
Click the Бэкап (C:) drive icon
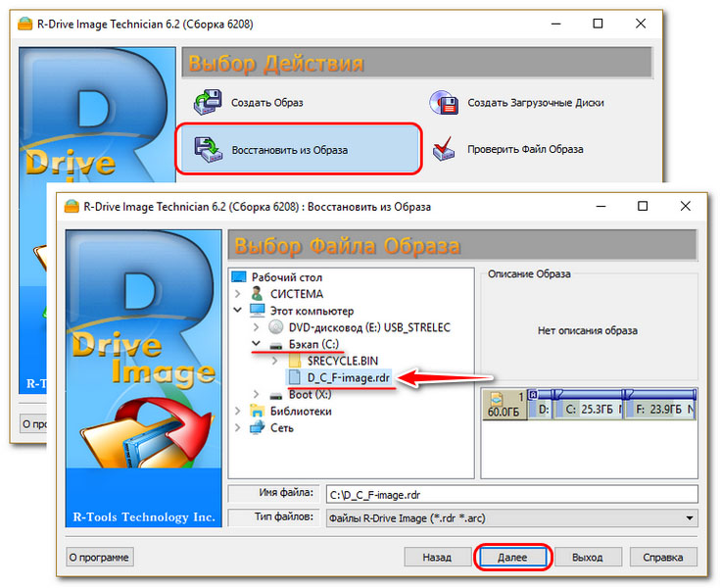[275, 345]
